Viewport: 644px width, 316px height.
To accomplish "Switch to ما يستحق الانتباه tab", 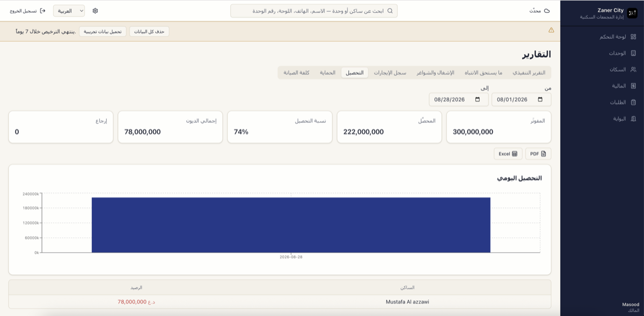I will click(x=484, y=73).
